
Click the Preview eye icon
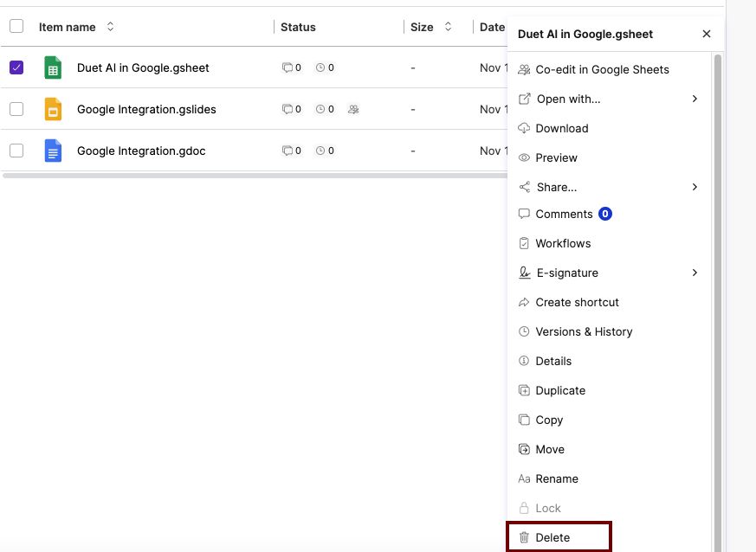click(524, 157)
